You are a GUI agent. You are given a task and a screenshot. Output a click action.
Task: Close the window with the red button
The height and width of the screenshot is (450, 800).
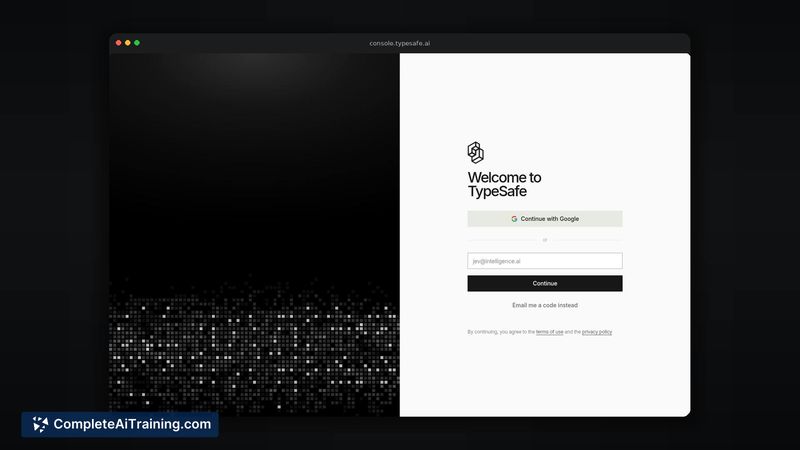pyautogui.click(x=118, y=43)
